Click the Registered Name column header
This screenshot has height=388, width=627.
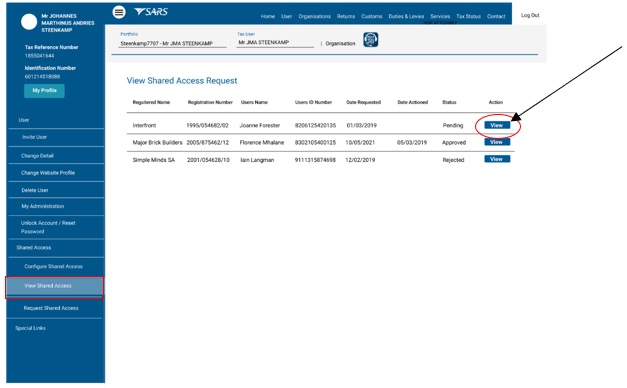click(x=151, y=102)
